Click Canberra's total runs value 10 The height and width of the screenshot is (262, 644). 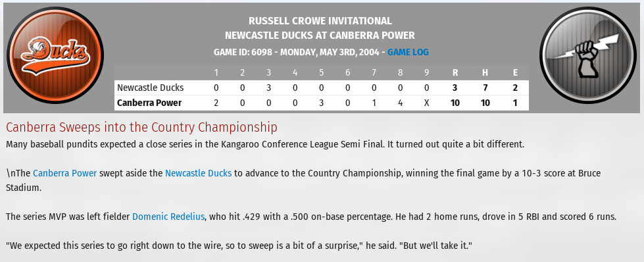coord(455,103)
